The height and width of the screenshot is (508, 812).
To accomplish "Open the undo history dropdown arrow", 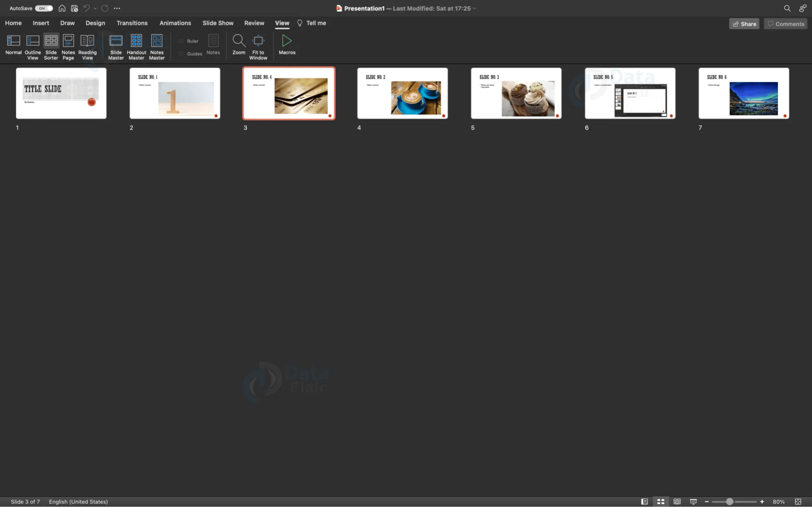I will click(x=95, y=8).
